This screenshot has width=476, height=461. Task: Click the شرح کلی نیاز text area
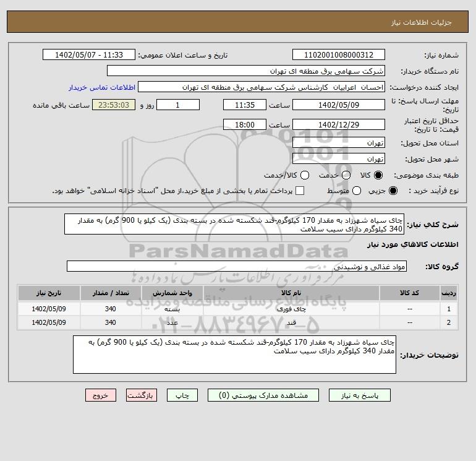[234, 224]
